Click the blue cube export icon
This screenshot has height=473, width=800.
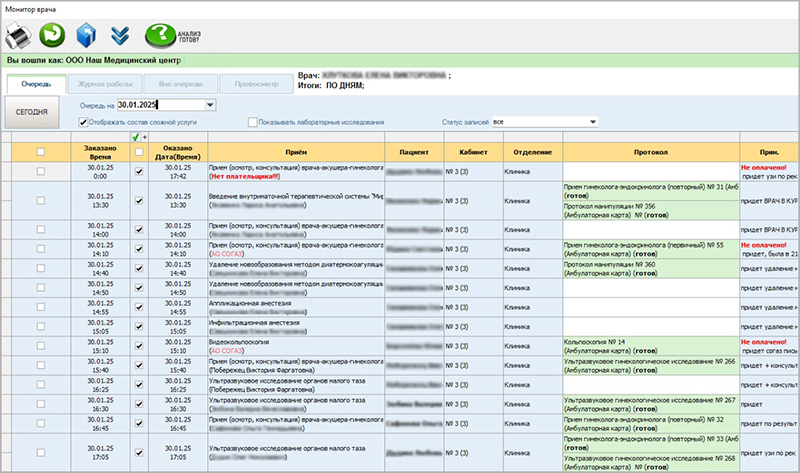pyautogui.click(x=85, y=36)
